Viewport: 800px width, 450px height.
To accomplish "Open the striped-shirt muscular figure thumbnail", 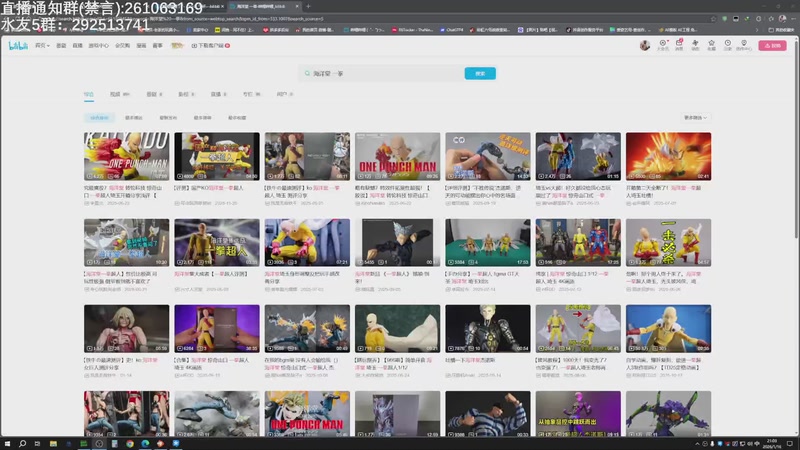I will tap(488, 414).
